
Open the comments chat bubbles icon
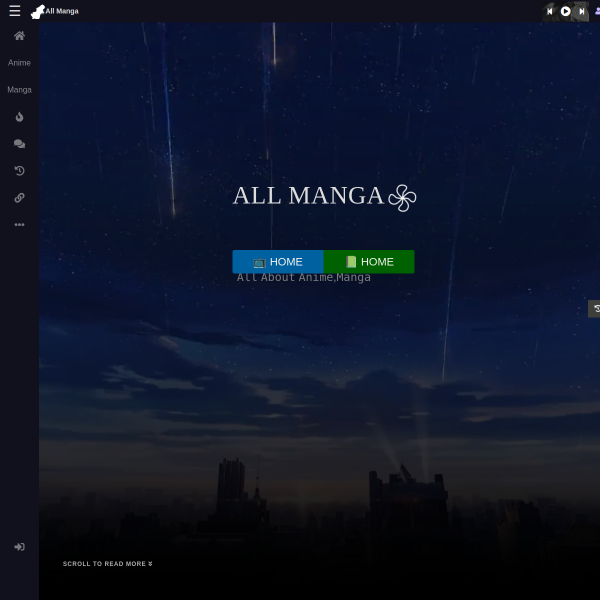[x=19, y=144]
